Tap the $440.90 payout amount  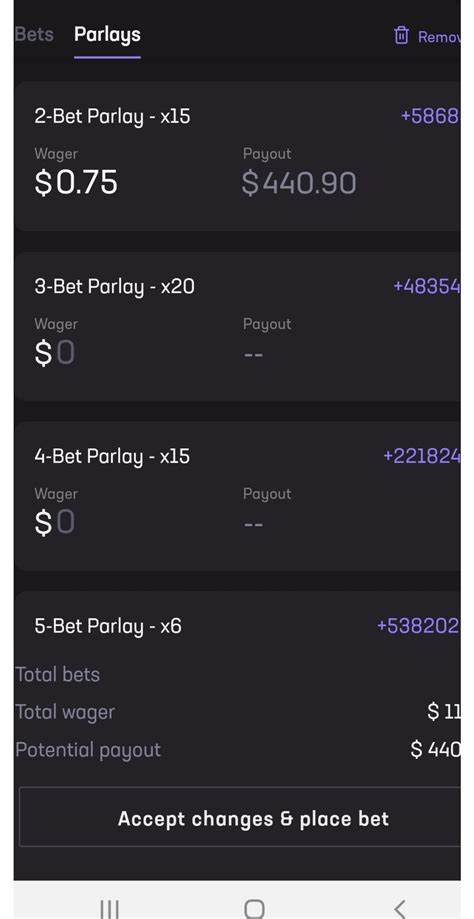tap(299, 183)
